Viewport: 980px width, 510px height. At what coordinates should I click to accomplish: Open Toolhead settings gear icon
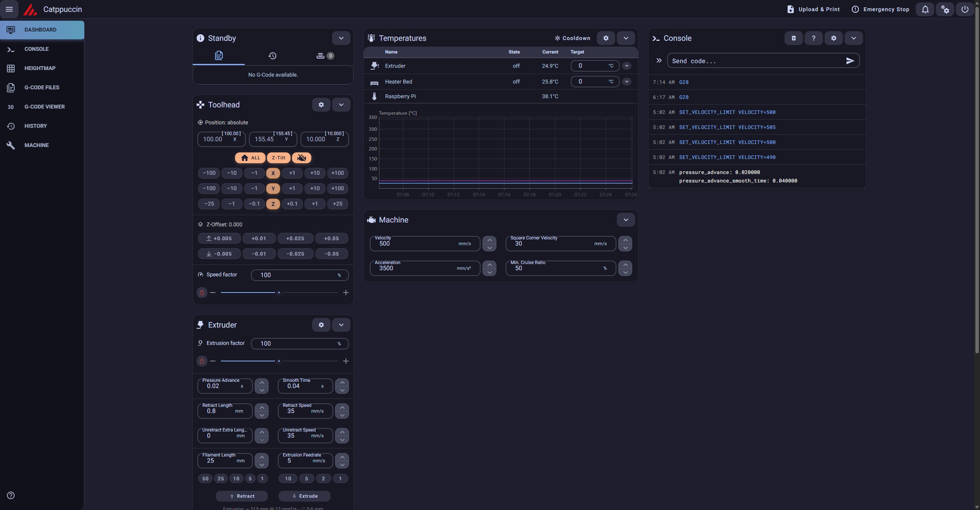click(321, 105)
